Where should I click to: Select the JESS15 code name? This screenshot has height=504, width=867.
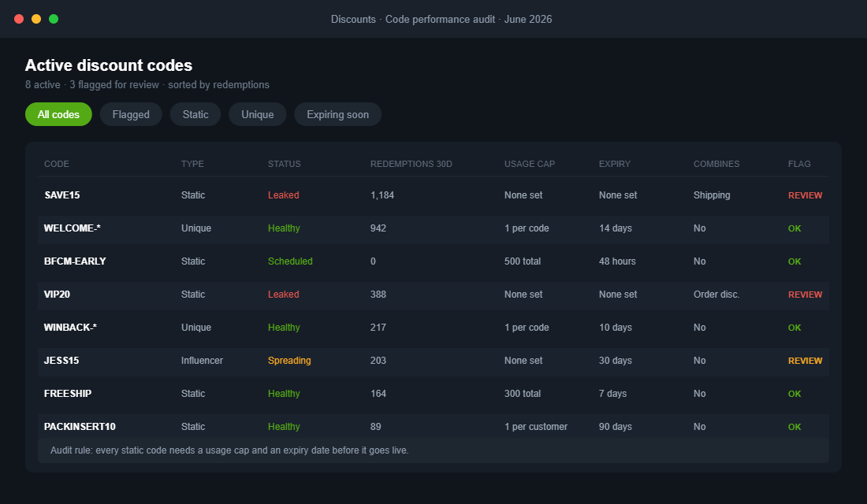click(61, 361)
